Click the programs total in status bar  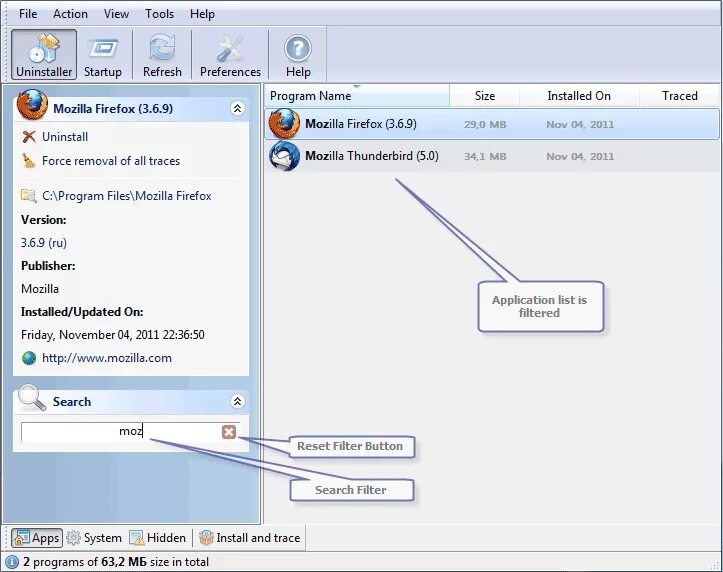click(x=116, y=562)
